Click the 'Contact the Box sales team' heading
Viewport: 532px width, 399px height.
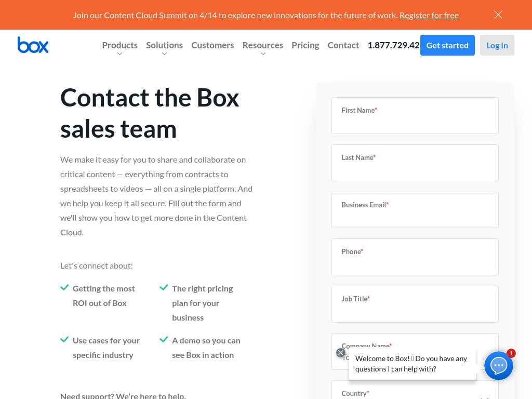tap(150, 113)
